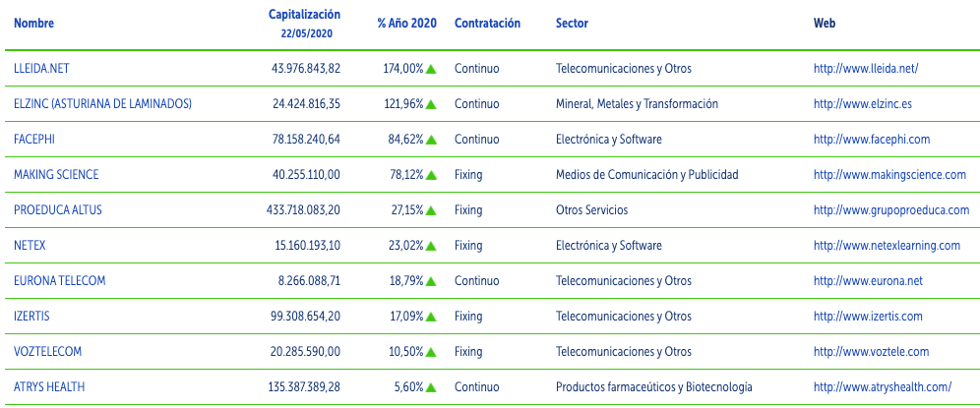
Task: Click the green triangle for ATRYS HEALTH
Action: coord(431,388)
